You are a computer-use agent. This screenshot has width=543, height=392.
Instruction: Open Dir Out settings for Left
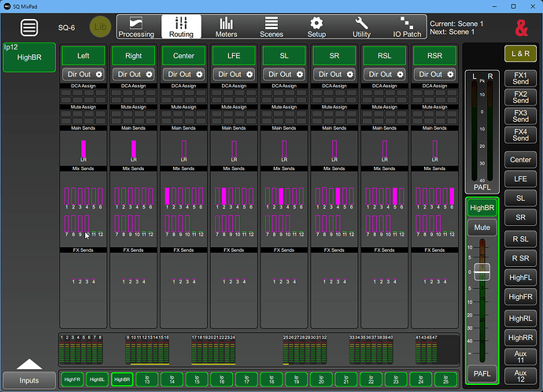pos(84,74)
